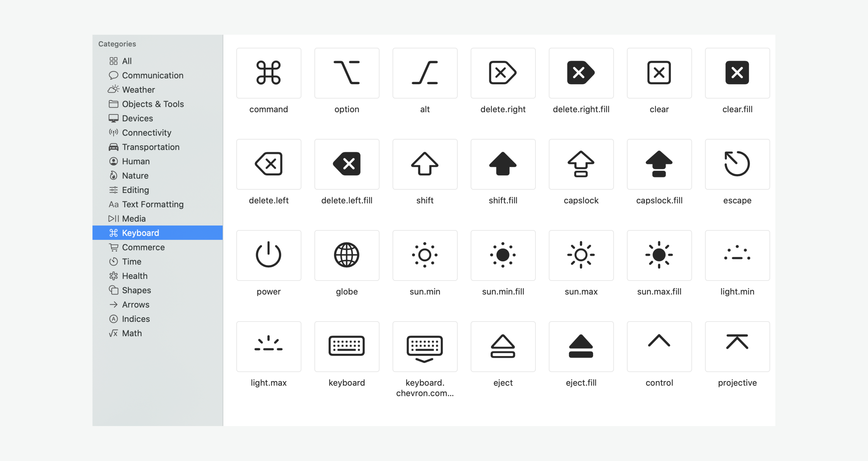Select the command symbol icon

click(269, 73)
